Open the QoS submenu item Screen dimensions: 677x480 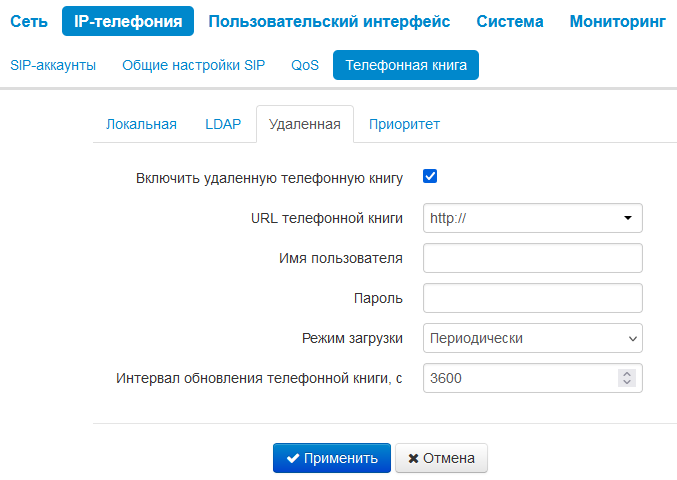click(305, 65)
